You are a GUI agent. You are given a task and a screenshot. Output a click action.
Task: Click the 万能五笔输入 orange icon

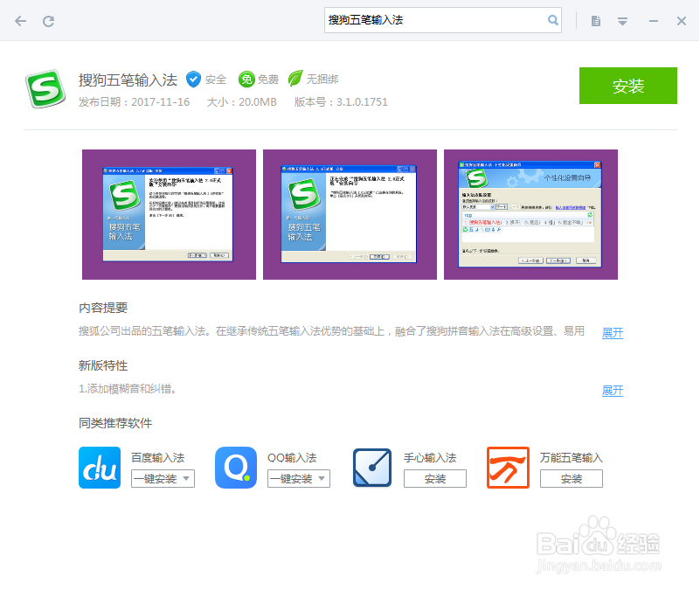(x=508, y=468)
